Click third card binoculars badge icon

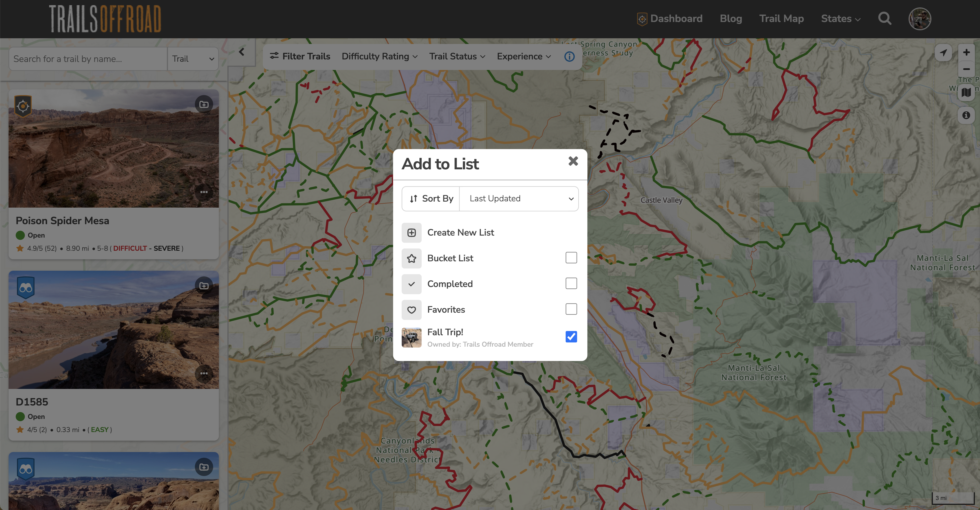[25, 469]
